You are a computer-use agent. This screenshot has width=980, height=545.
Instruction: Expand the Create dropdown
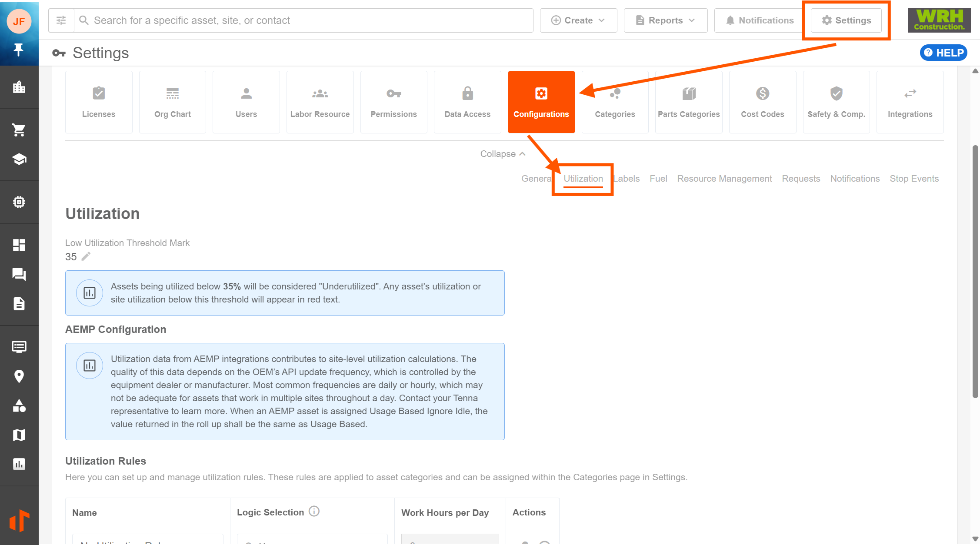(578, 20)
